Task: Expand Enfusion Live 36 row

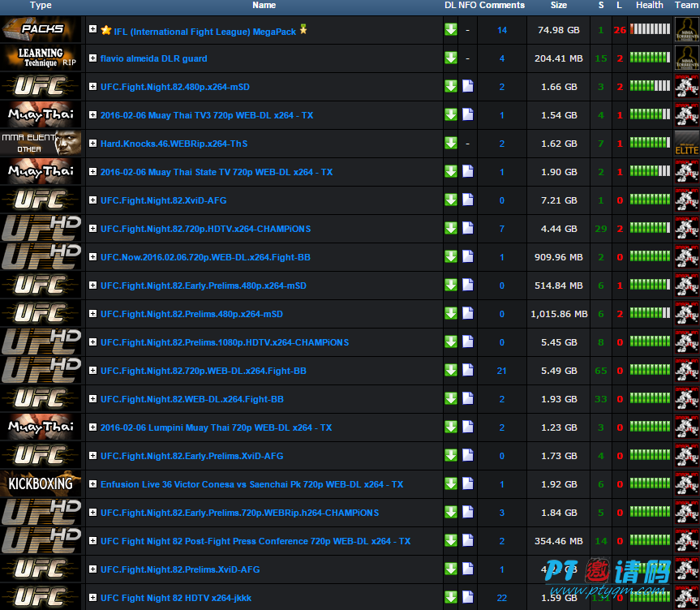Action: point(92,483)
